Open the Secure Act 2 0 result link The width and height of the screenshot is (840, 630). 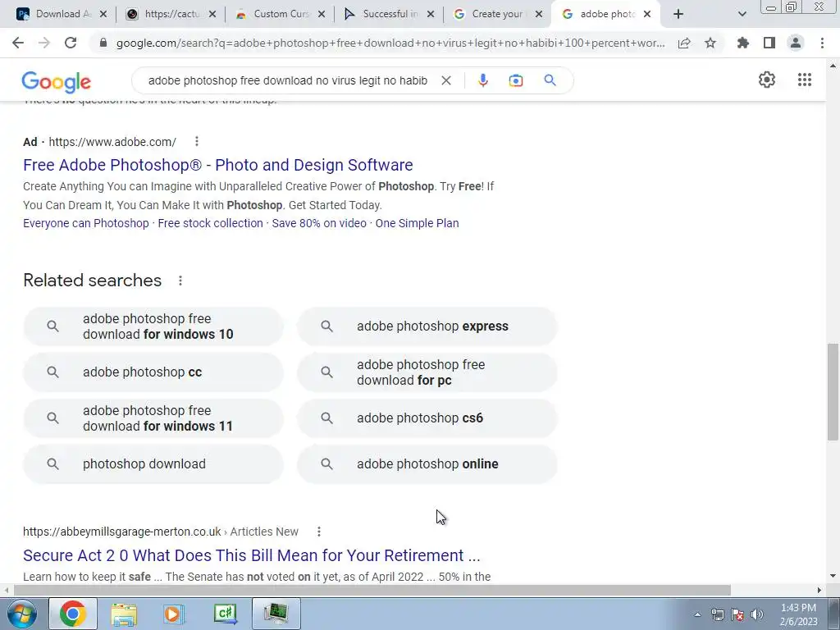252,555
